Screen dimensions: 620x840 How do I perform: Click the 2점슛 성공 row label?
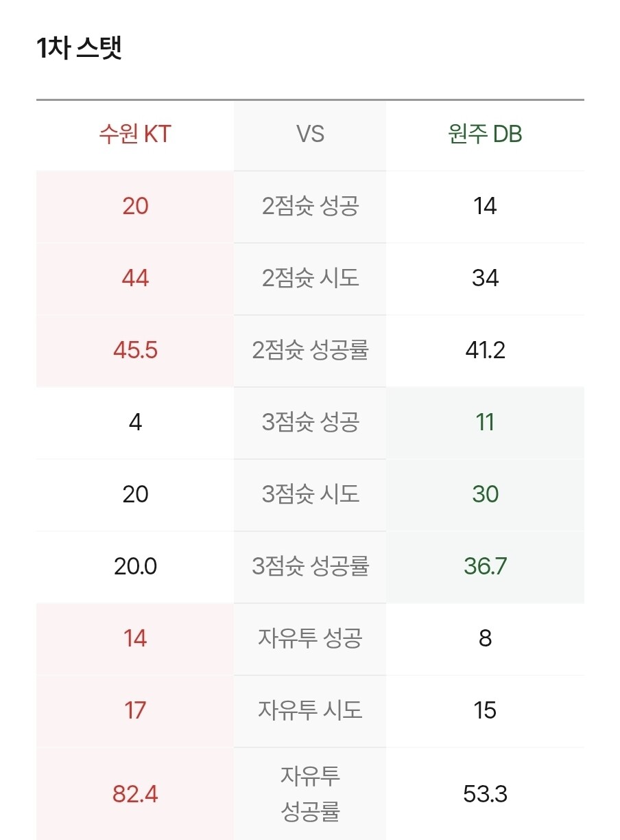310,206
